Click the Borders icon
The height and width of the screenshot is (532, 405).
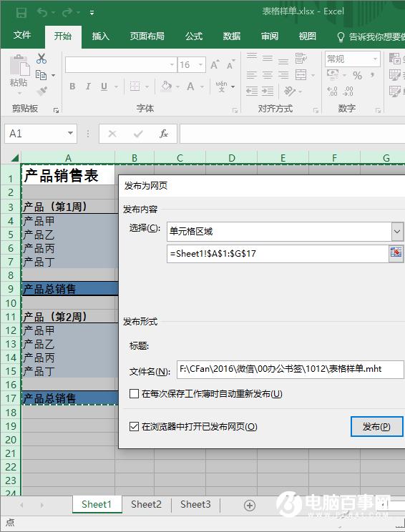pos(135,87)
